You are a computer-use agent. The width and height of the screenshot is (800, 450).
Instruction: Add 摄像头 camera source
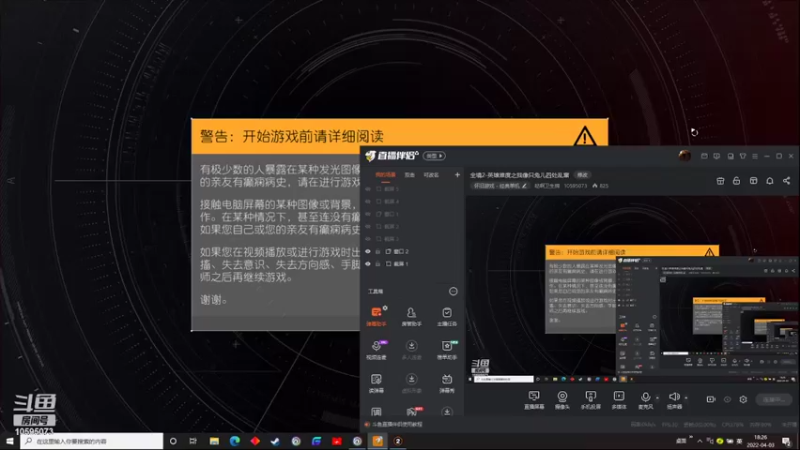click(x=562, y=399)
